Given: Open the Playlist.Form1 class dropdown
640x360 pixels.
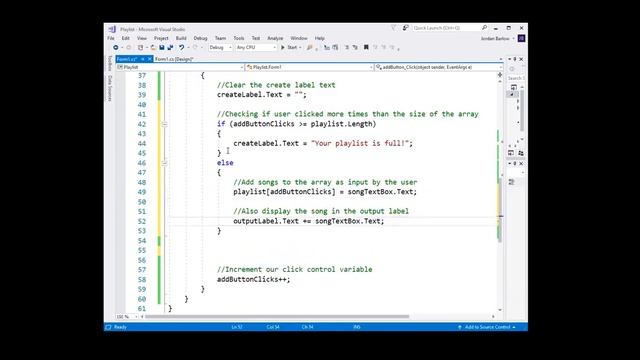Looking at the screenshot, I should tap(309, 67).
